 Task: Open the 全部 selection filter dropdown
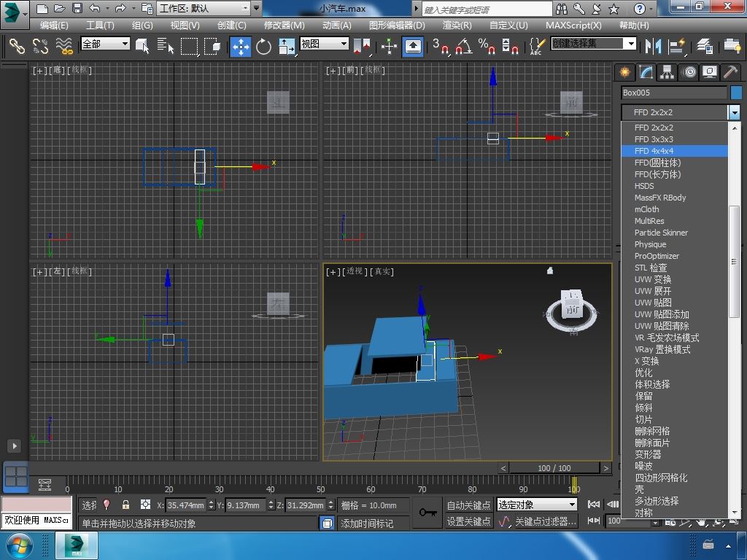(x=105, y=44)
